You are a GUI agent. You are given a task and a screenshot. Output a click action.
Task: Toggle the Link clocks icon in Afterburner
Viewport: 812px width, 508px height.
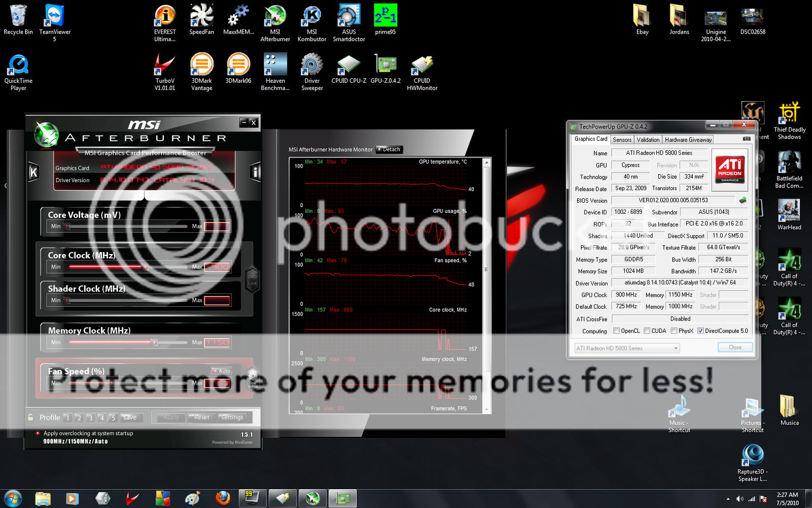click(252, 280)
